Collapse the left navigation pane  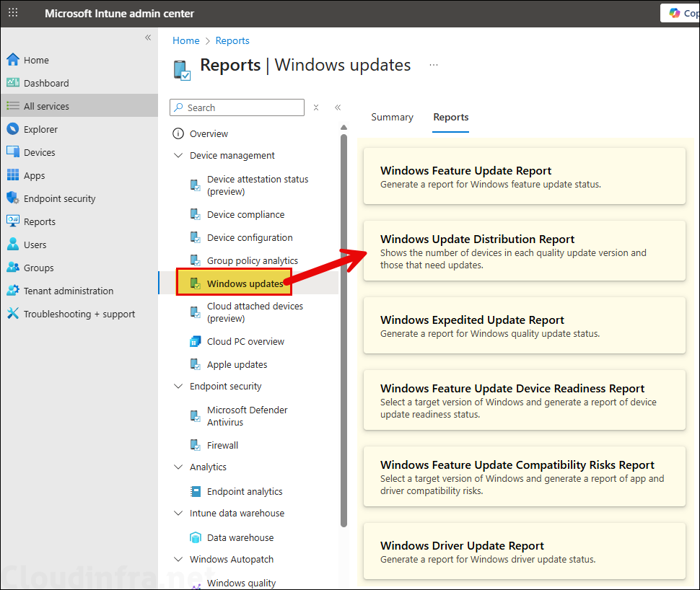click(x=148, y=38)
